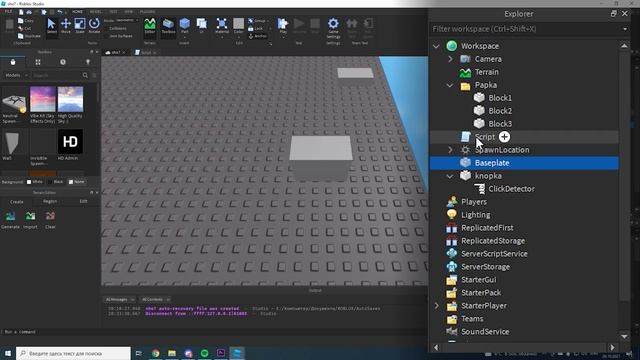Image resolution: width=640 pixels, height=360 pixels.
Task: Switch Toolbox to Marketplace tab
Action: (13, 62)
